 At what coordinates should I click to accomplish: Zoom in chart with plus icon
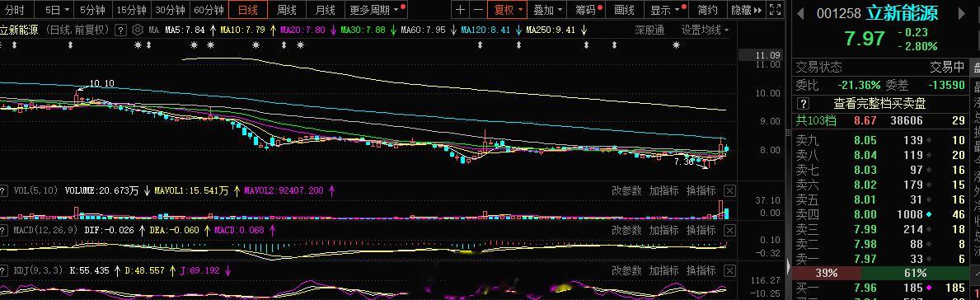click(461, 9)
